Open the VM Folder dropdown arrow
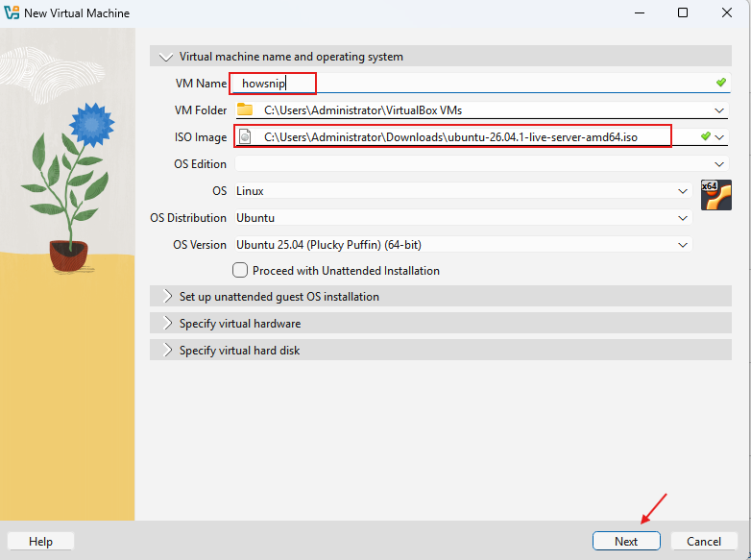Screen dimensions: 751x560 coord(719,110)
